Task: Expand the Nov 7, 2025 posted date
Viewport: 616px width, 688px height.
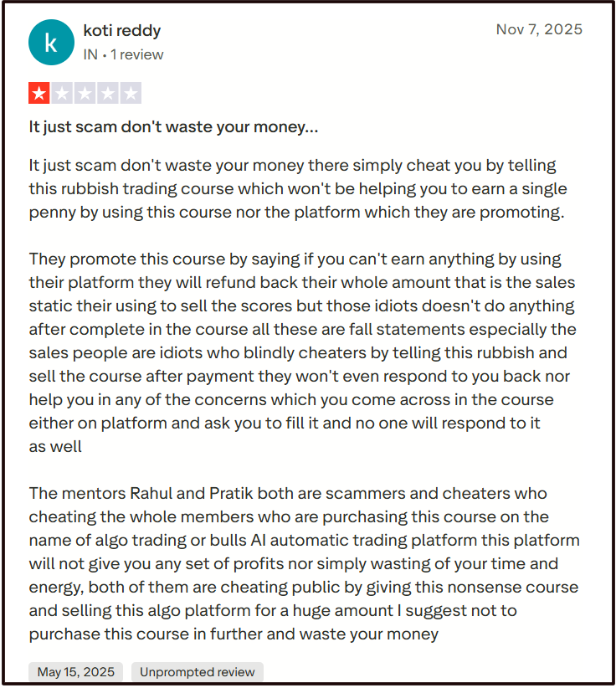Action: point(540,28)
